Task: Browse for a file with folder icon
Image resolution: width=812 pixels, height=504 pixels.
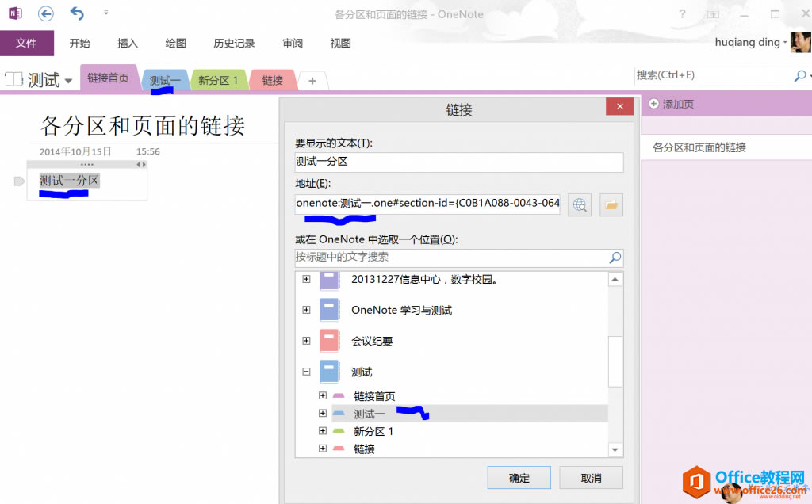Action: coord(611,205)
